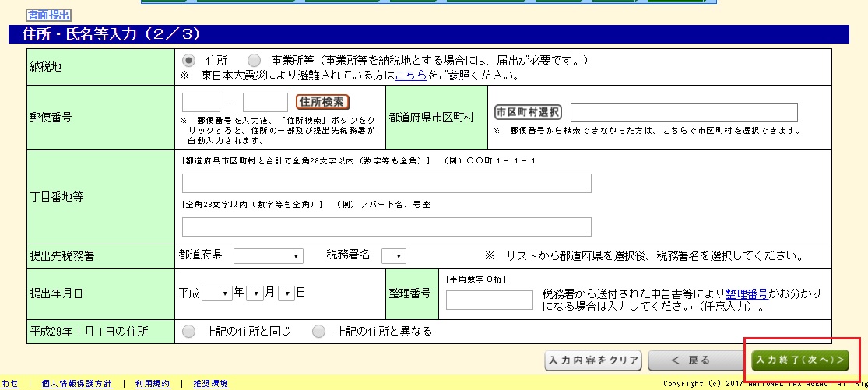Viewport: 868px width, 390px height.
Task: Open the 都道府県 dropdown for 提出先税務署
Action: click(x=269, y=256)
